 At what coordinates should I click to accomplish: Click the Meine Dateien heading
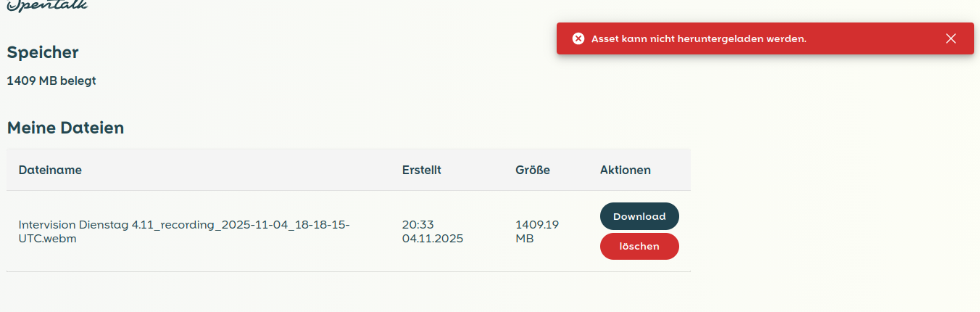[x=65, y=128]
